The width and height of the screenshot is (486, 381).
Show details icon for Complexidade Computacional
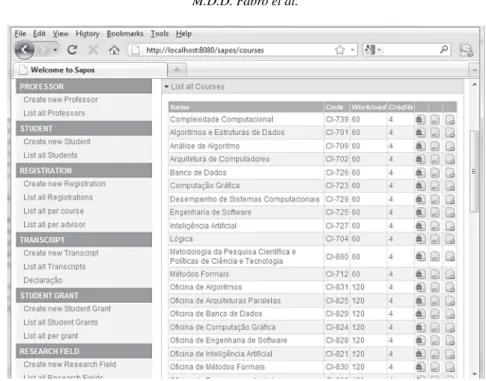click(421, 119)
